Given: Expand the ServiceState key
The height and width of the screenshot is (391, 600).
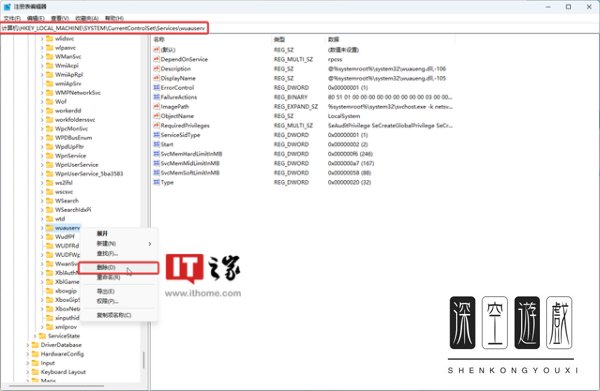Looking at the screenshot, I should 35,336.
